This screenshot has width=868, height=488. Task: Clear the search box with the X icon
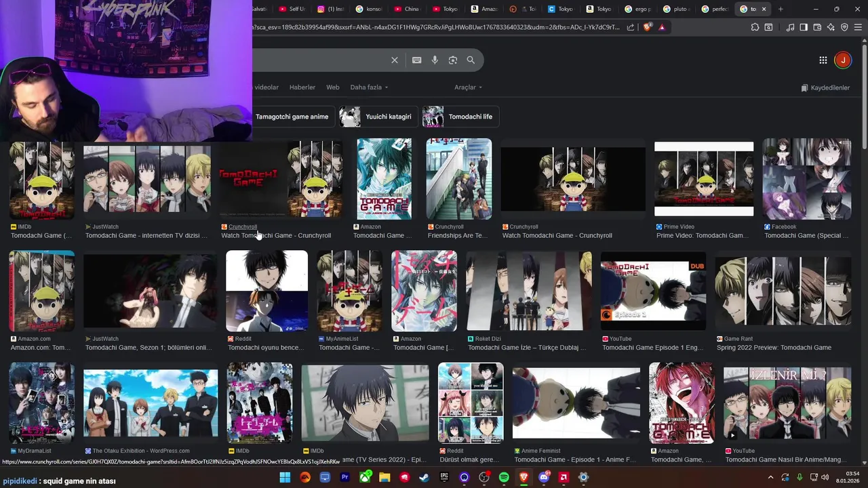tap(395, 60)
